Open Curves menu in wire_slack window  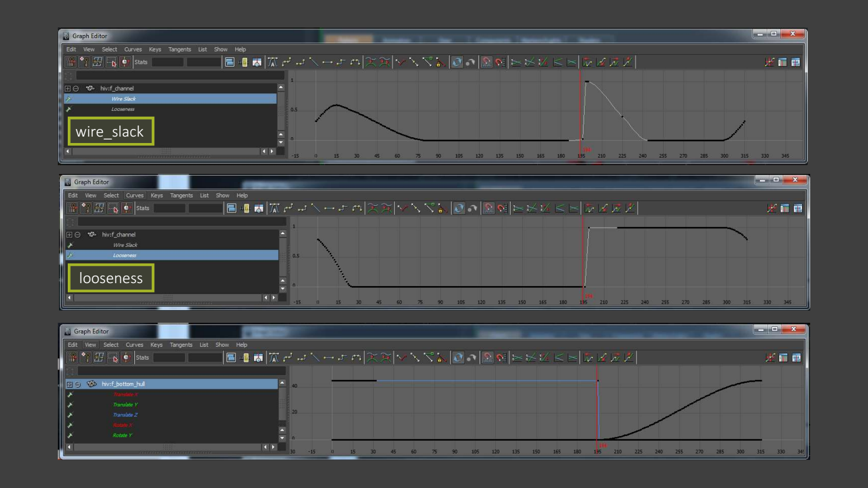(133, 49)
